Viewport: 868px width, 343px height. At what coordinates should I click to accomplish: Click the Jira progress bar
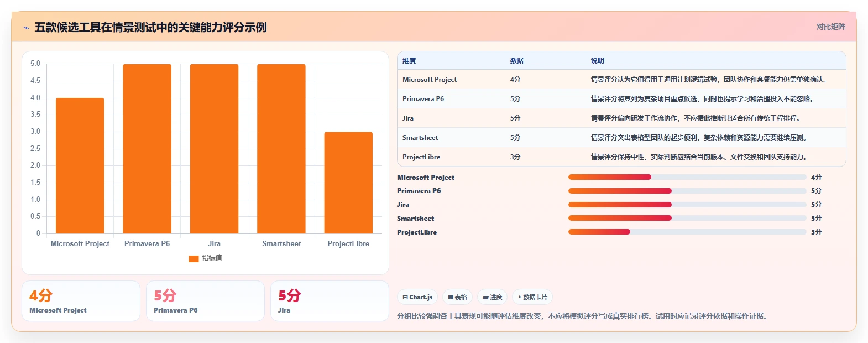(x=687, y=205)
